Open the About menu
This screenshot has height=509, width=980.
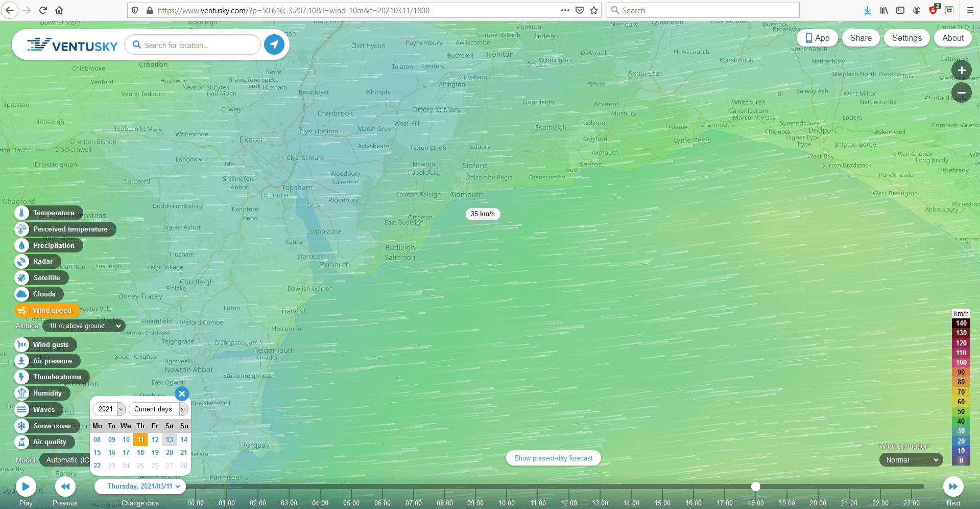(x=952, y=38)
